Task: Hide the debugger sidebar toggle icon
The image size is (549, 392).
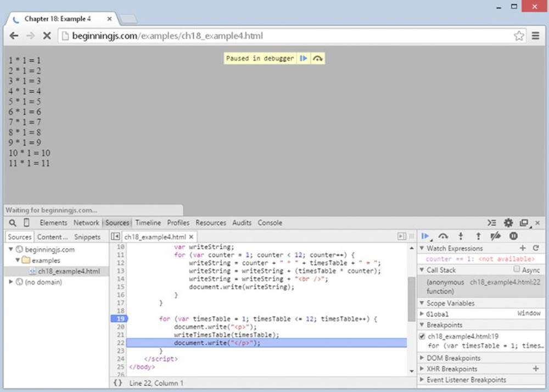Action: click(402, 236)
